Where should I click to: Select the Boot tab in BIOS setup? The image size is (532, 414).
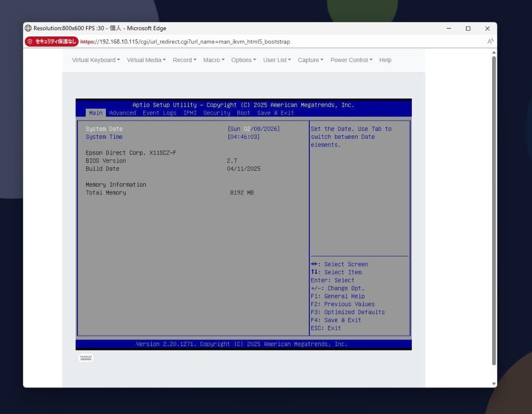(x=243, y=113)
